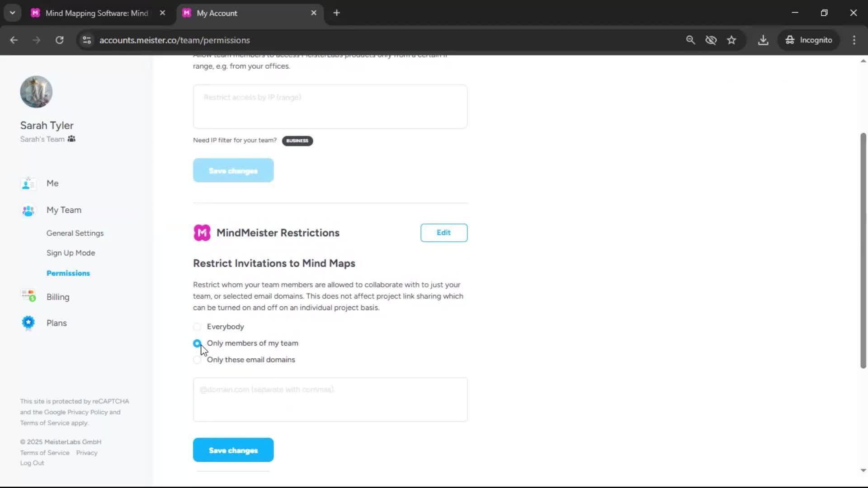
Task: Open the Me section
Action: click(52, 183)
